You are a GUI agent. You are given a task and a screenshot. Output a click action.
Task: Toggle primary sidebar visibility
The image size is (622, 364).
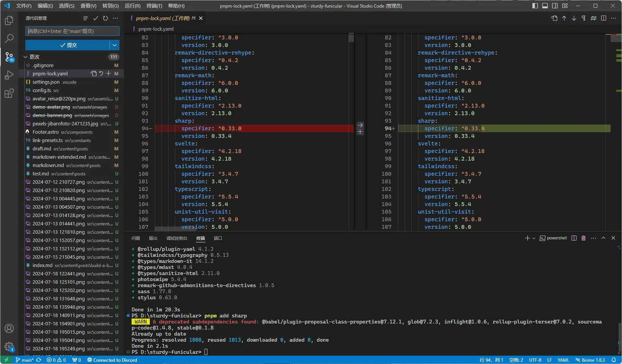tap(535, 6)
